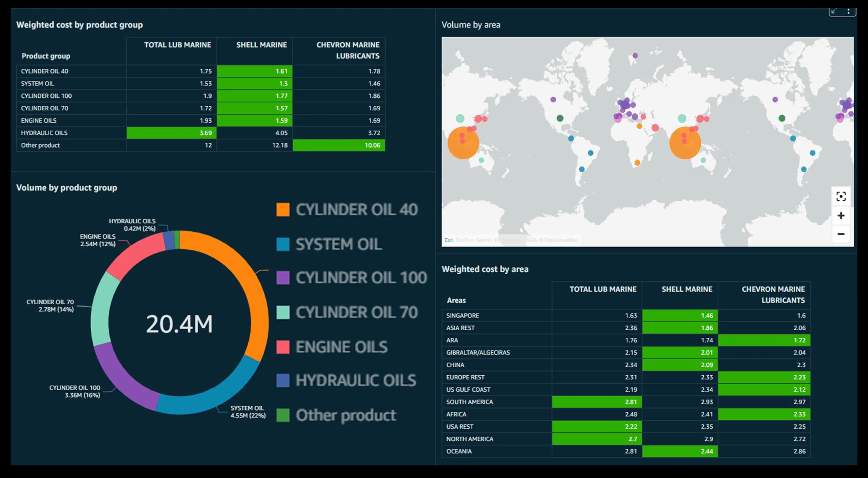868x478 pixels.
Task: Click the teal CYLINDER OIL 70 legend swatch
Action: [283, 312]
